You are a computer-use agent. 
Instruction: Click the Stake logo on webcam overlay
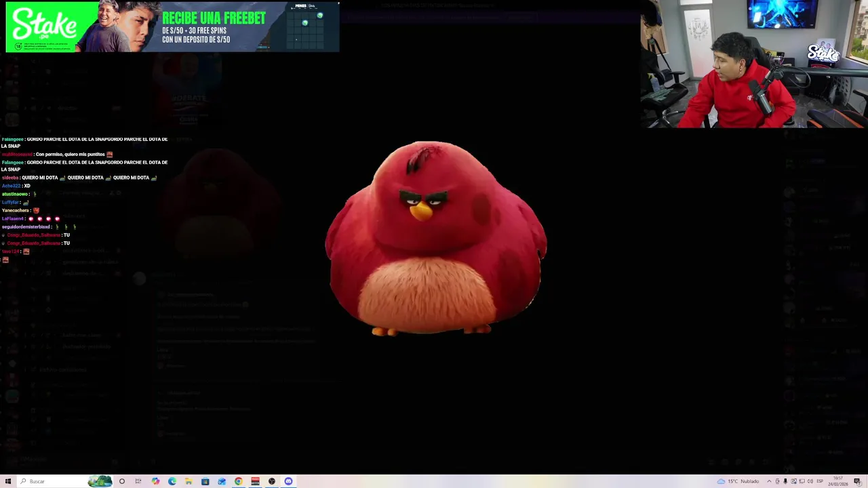(x=823, y=54)
